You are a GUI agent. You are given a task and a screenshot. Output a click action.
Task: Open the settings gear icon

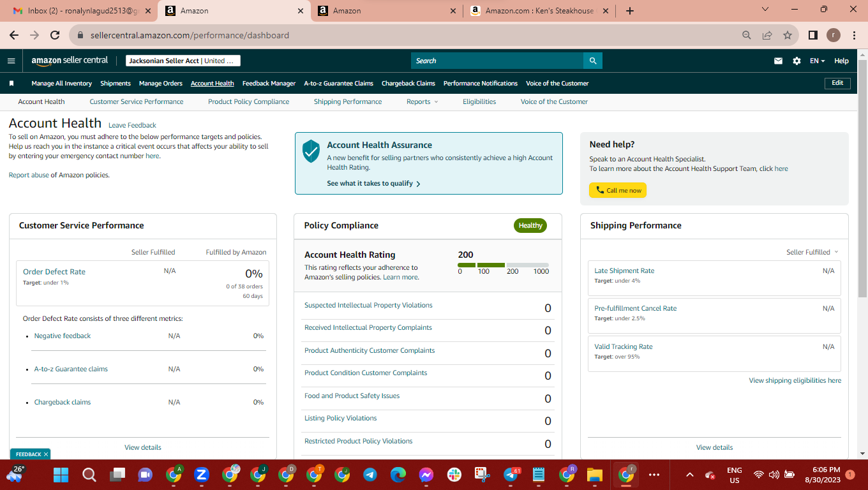(x=797, y=61)
